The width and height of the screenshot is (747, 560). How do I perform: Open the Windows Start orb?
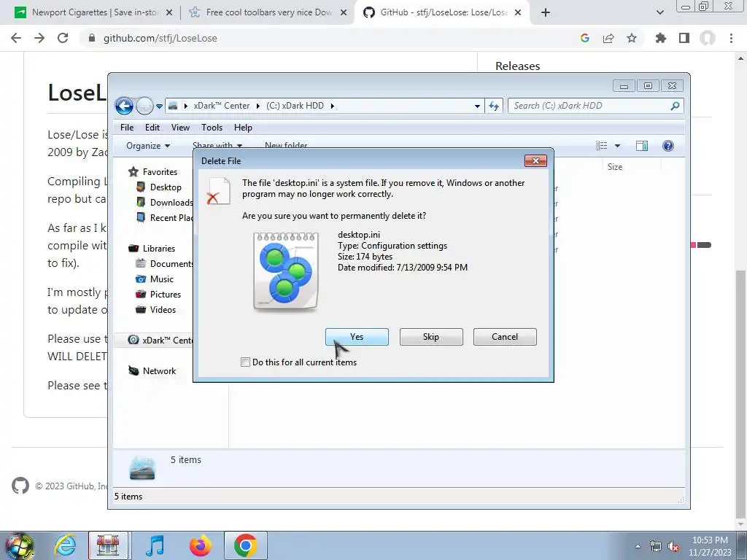[20, 546]
